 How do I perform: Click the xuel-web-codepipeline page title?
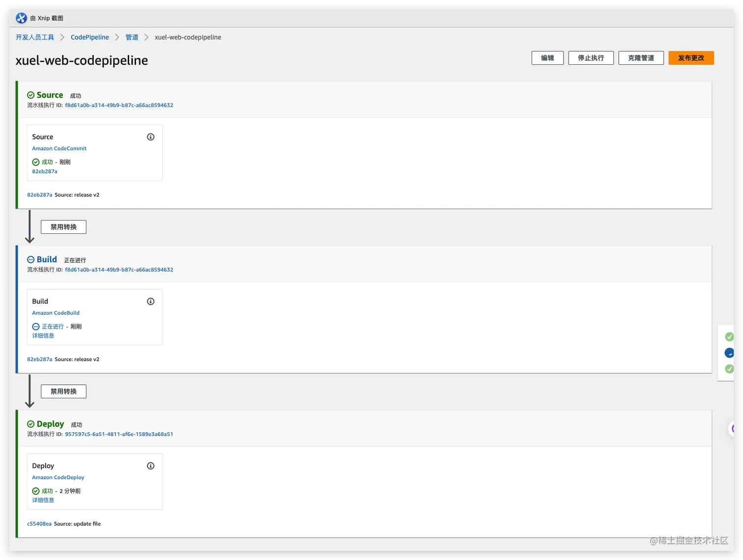point(82,60)
